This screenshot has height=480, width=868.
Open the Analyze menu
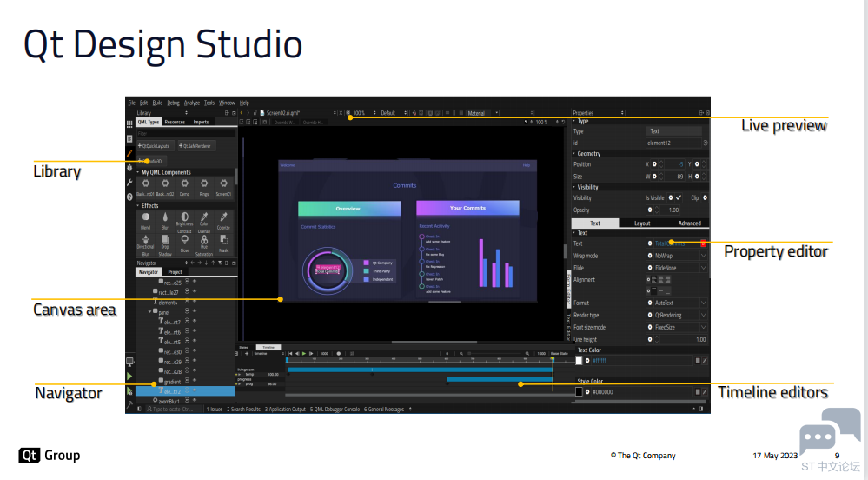point(192,103)
